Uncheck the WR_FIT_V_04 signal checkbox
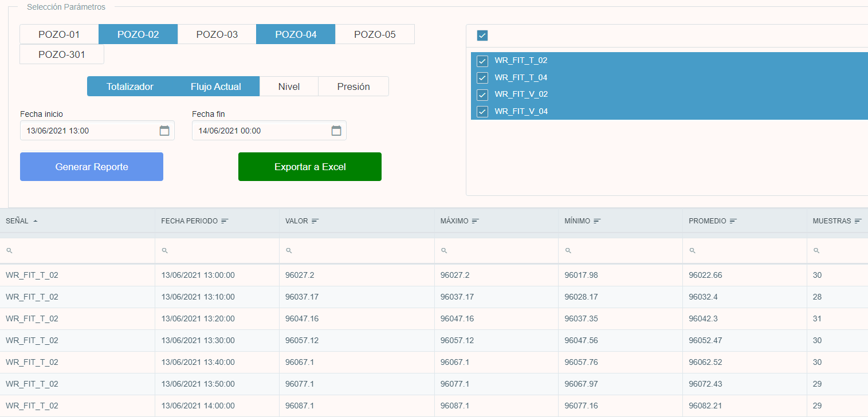868x417 pixels. tap(482, 112)
